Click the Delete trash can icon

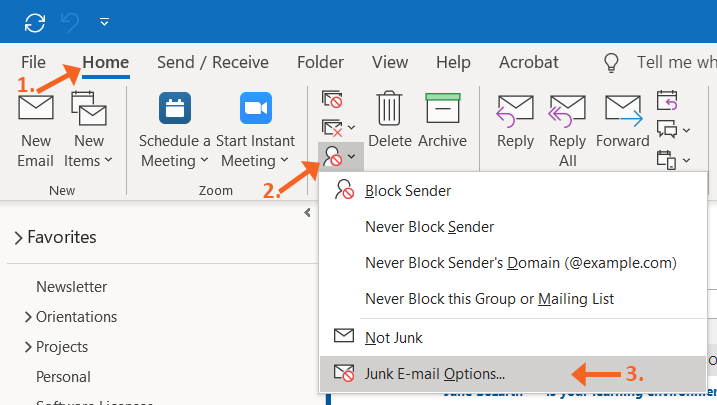coord(388,108)
